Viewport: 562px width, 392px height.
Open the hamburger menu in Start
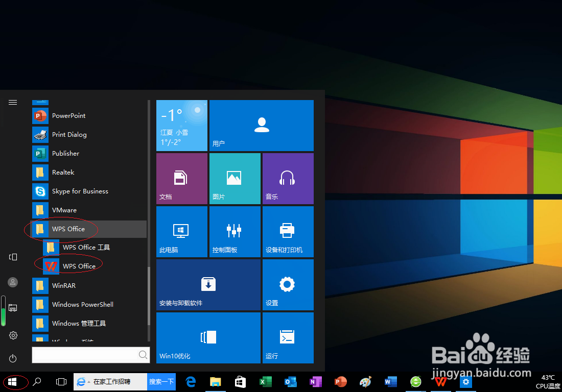point(13,103)
